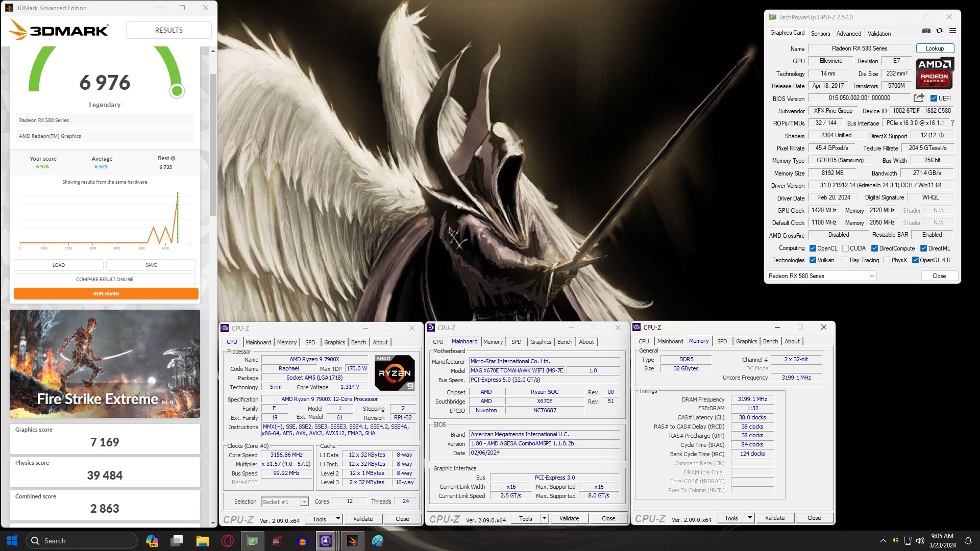Open the Windows Start menu
Viewport: 980px width, 551px height.
coord(12,541)
